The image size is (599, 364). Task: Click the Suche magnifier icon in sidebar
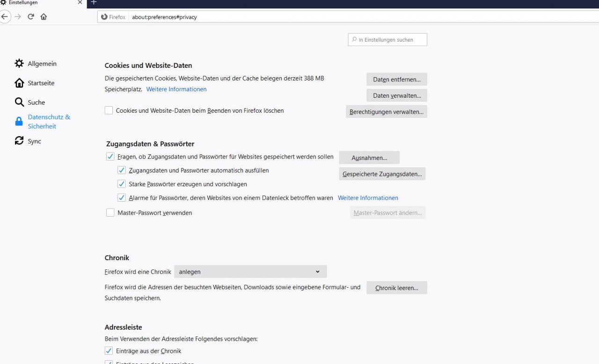(x=19, y=102)
